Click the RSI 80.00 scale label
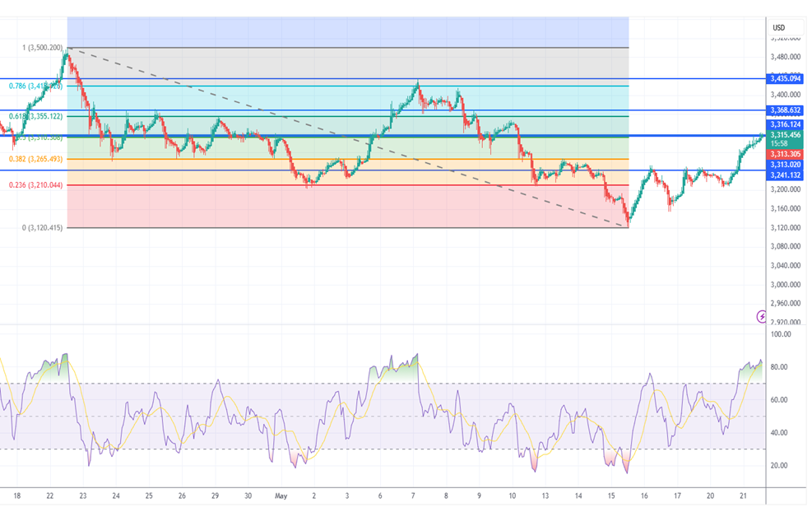Screen dimensions: 812x512 click(x=781, y=367)
